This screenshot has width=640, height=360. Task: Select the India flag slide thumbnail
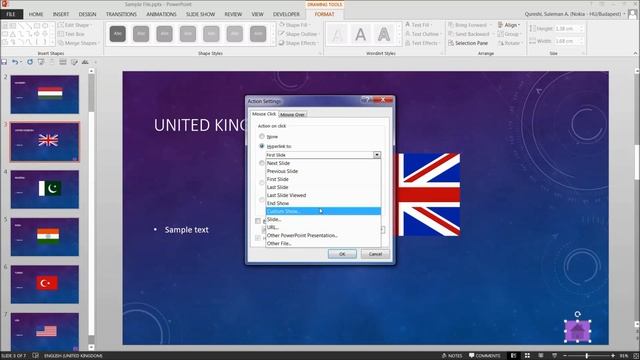[45, 237]
